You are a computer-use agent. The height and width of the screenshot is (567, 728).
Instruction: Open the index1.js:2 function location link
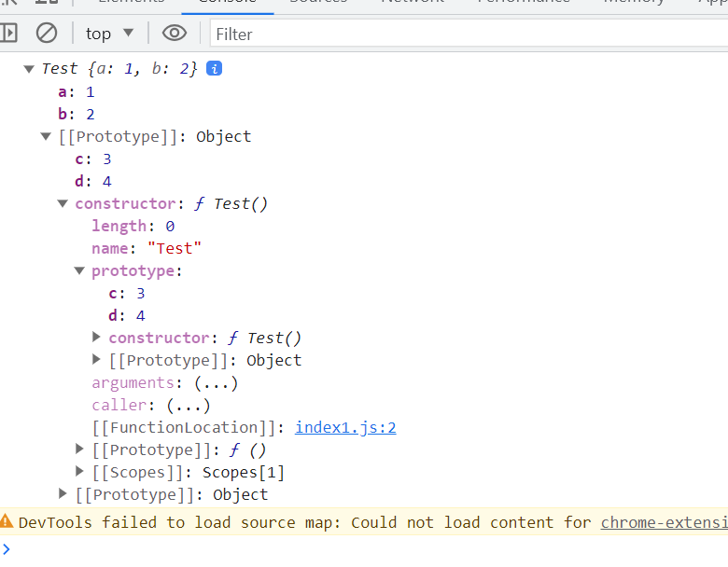(345, 427)
